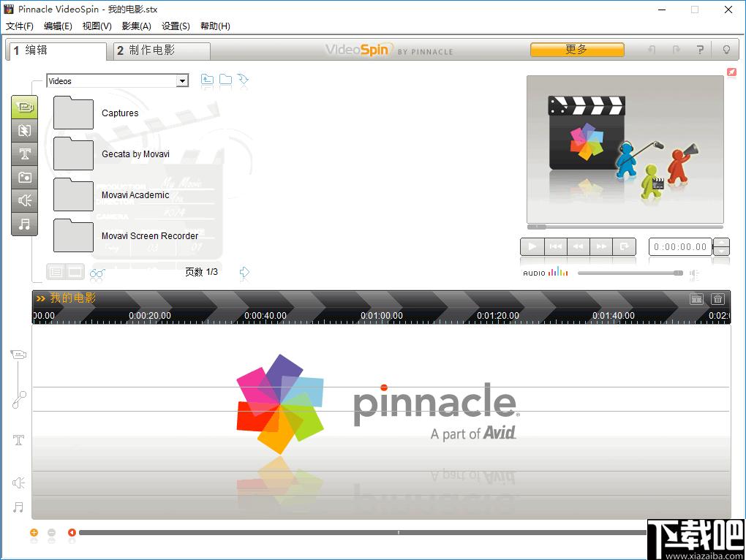Open the Captures folder
This screenshot has height=560, width=746.
click(x=74, y=113)
